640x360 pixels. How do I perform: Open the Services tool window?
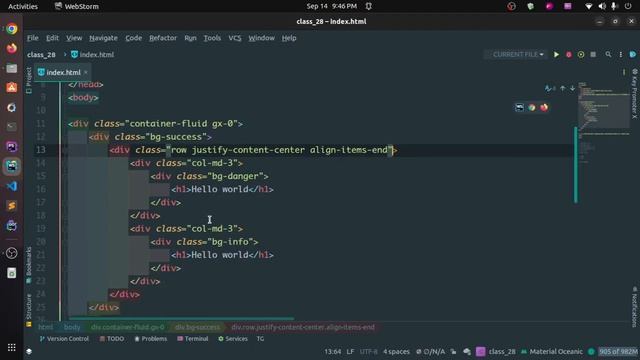click(233, 339)
